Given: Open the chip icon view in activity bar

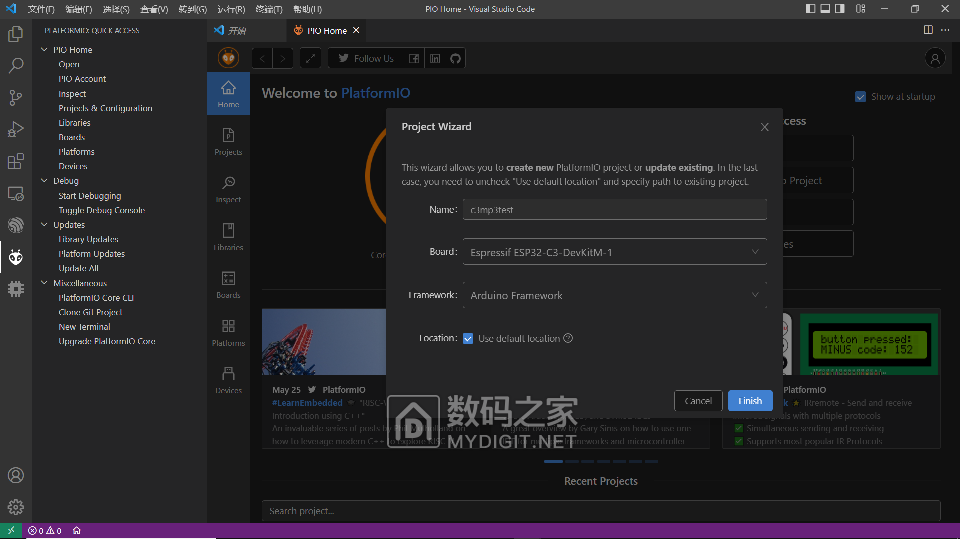Looking at the screenshot, I should tap(15, 290).
